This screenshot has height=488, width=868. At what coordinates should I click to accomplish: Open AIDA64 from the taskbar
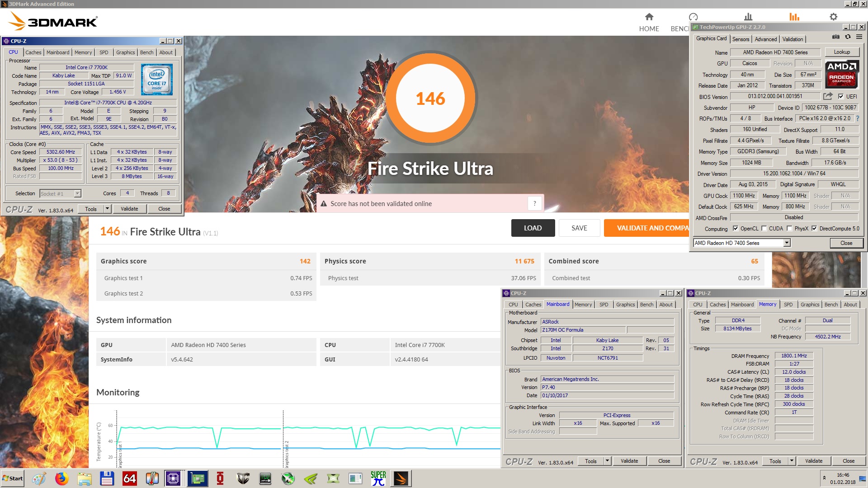click(x=130, y=479)
